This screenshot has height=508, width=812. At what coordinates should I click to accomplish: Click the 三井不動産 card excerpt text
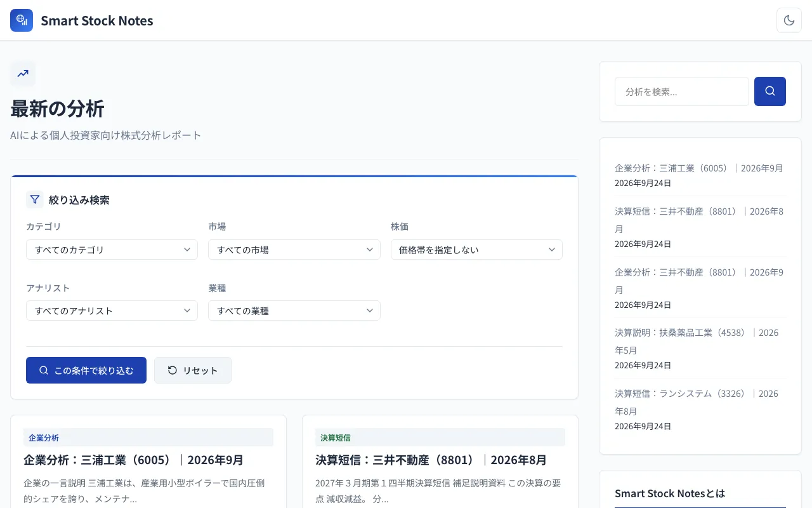[x=438, y=491]
